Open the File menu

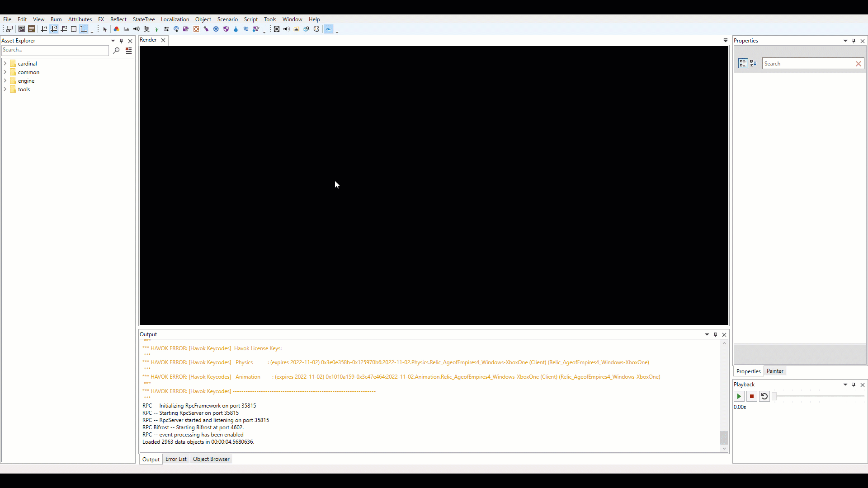coord(7,19)
